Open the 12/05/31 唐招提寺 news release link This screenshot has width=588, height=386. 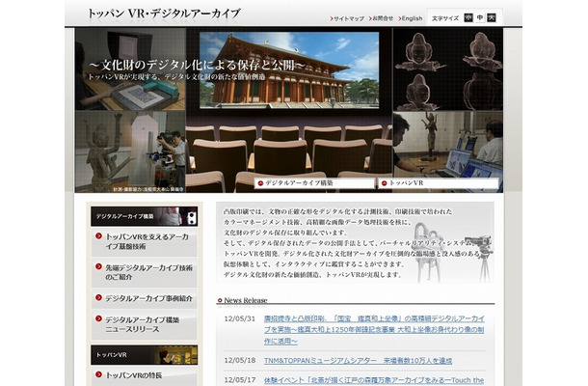coord(374,330)
